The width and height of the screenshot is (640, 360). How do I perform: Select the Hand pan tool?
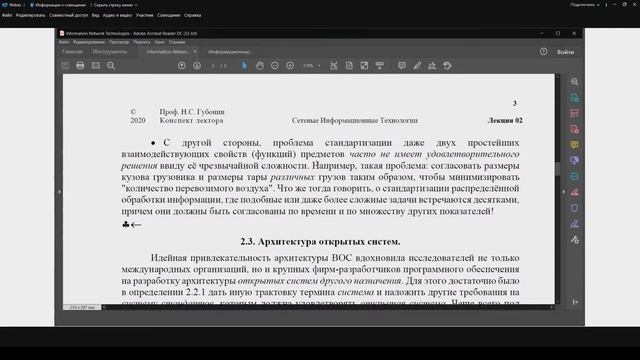tap(260, 66)
